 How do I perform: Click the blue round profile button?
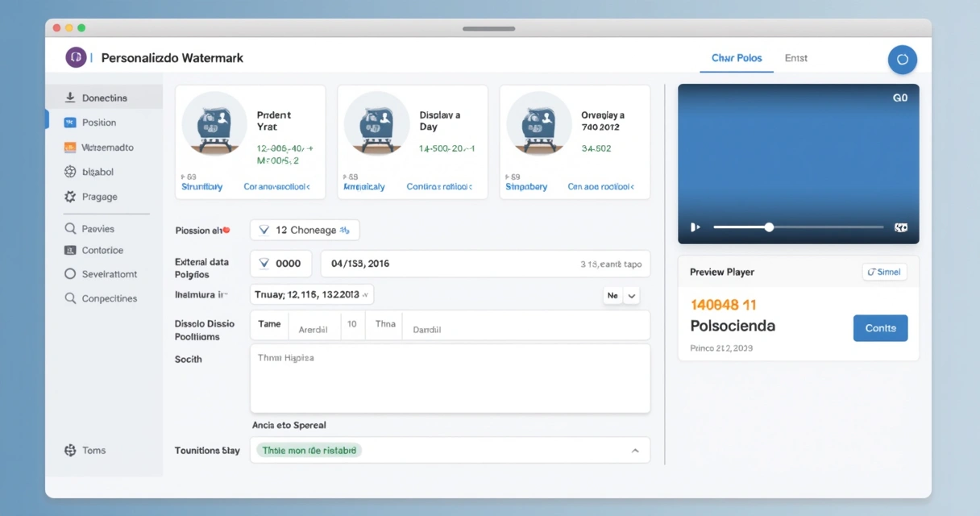tap(903, 60)
